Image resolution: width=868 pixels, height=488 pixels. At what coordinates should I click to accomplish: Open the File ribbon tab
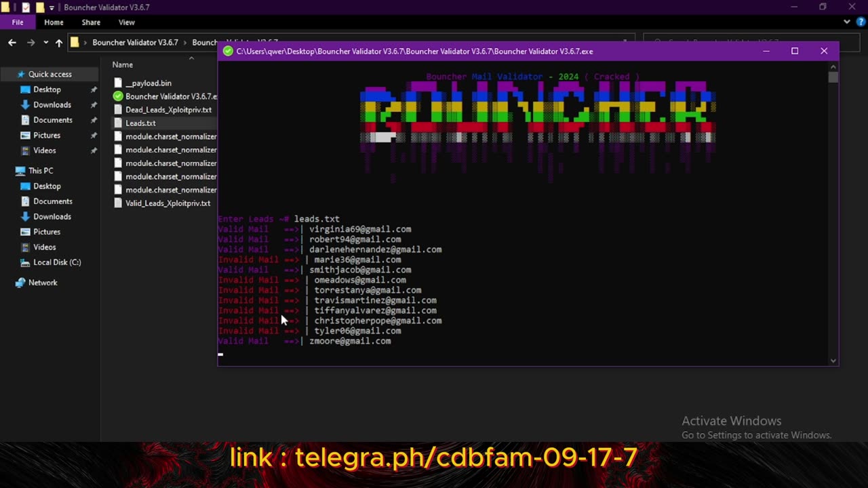[x=17, y=22]
